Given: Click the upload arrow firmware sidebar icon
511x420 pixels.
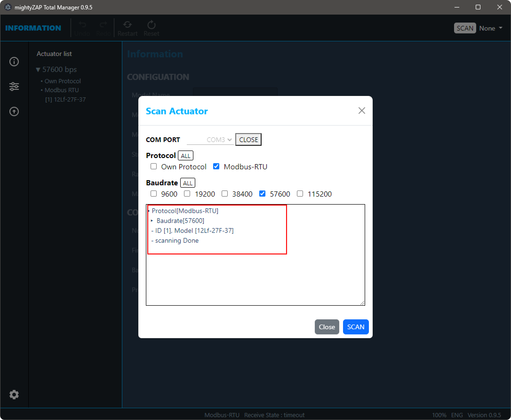Looking at the screenshot, I should coord(14,111).
